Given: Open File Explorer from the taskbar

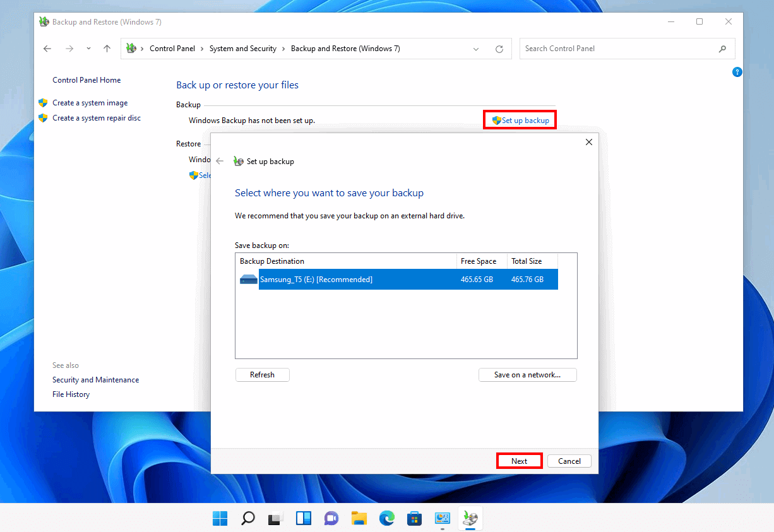Looking at the screenshot, I should point(359,517).
